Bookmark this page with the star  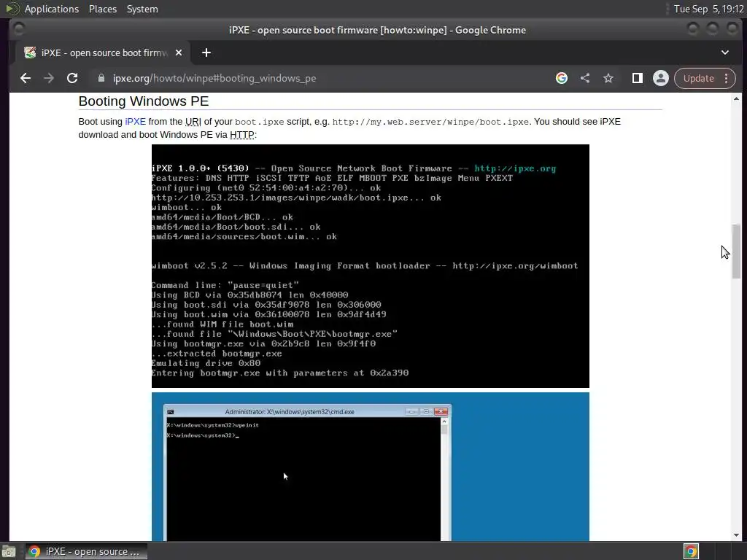[x=608, y=78]
